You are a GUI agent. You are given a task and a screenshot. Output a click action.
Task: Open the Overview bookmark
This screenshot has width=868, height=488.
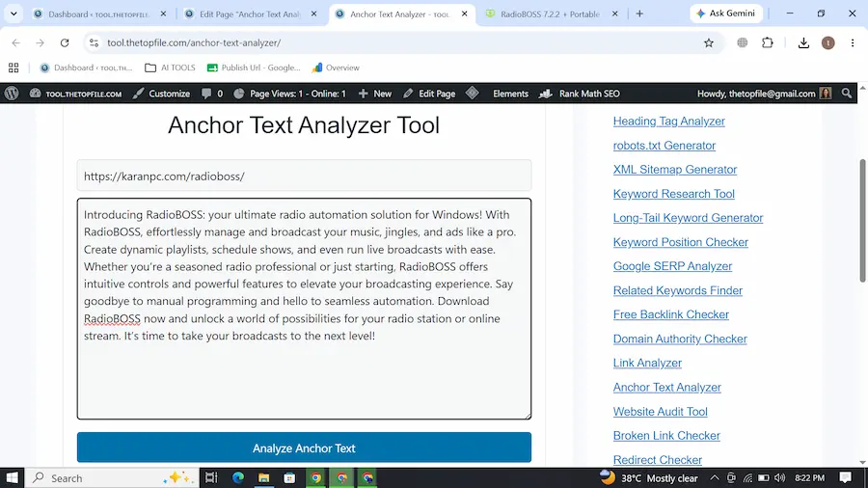336,68
